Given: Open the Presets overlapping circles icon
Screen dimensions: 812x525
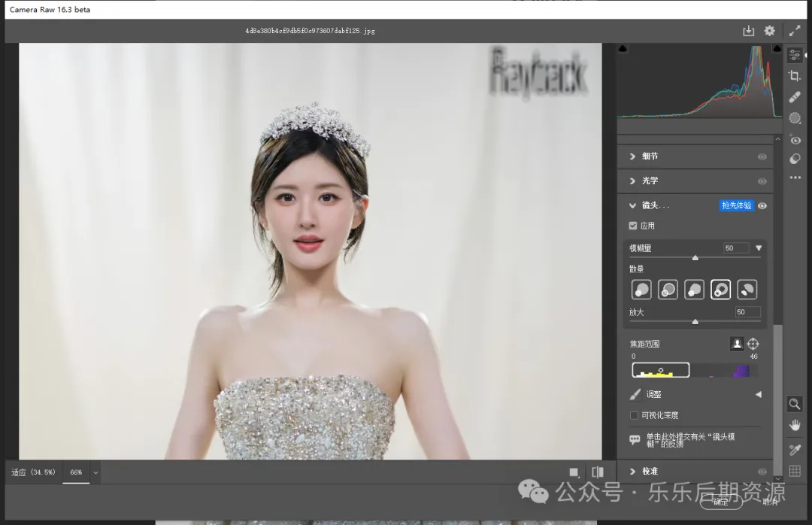Looking at the screenshot, I should click(795, 159).
